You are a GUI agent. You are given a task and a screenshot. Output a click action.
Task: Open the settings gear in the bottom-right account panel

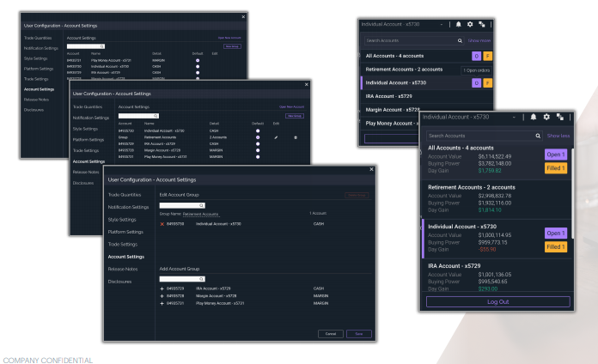tap(546, 117)
